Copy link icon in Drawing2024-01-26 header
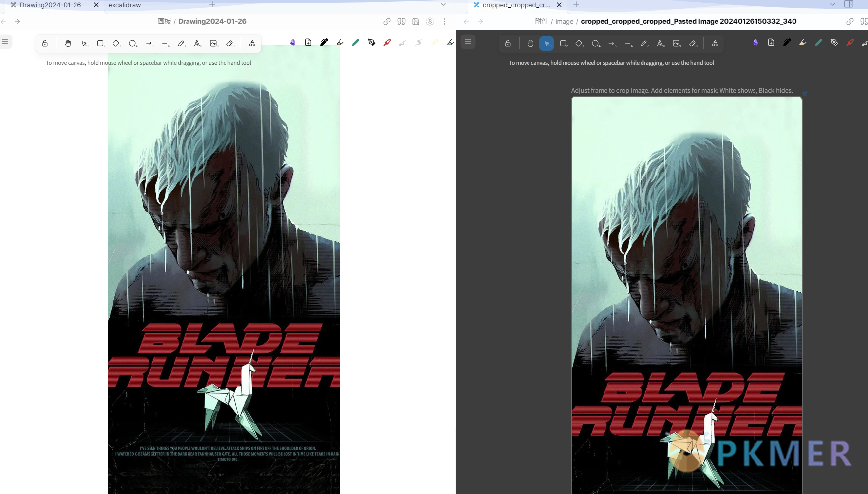 click(387, 22)
